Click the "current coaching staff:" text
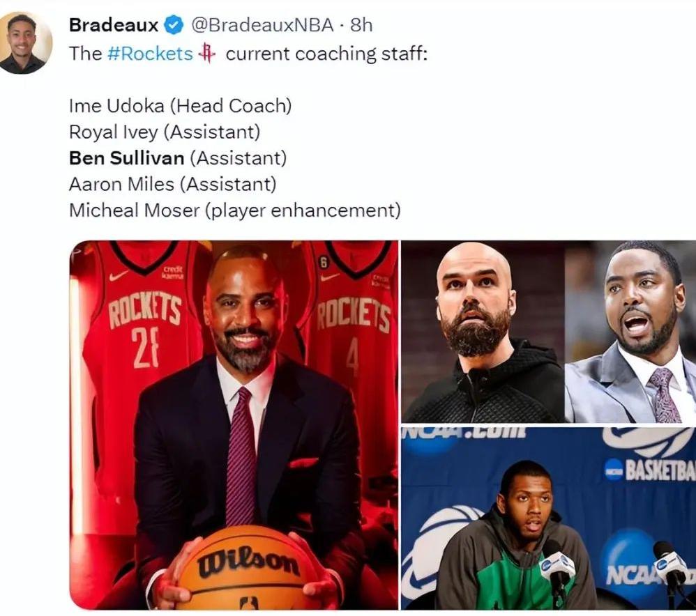Viewport: 696px width, 616px height. coord(326,54)
